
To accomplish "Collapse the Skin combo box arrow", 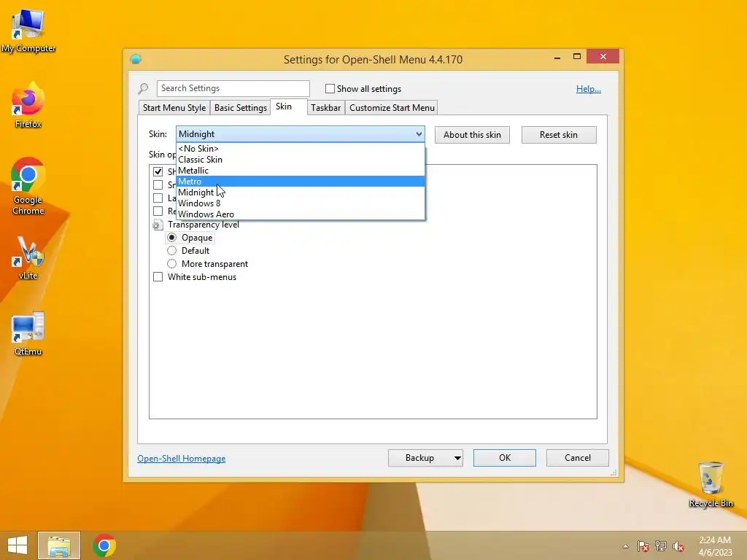I will (x=418, y=134).
